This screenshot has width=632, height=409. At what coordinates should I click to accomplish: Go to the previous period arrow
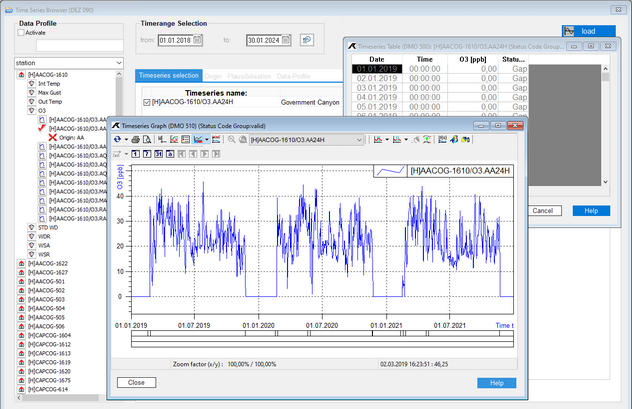pyautogui.click(x=193, y=154)
